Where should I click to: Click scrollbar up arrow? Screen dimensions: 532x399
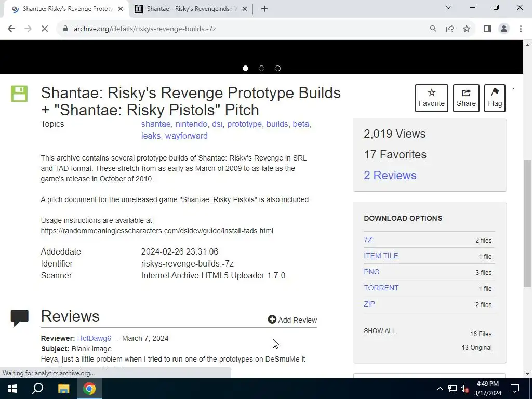click(528, 45)
